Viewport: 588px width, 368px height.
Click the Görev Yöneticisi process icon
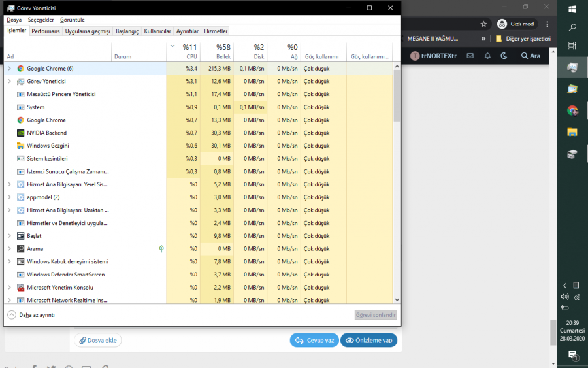point(21,82)
